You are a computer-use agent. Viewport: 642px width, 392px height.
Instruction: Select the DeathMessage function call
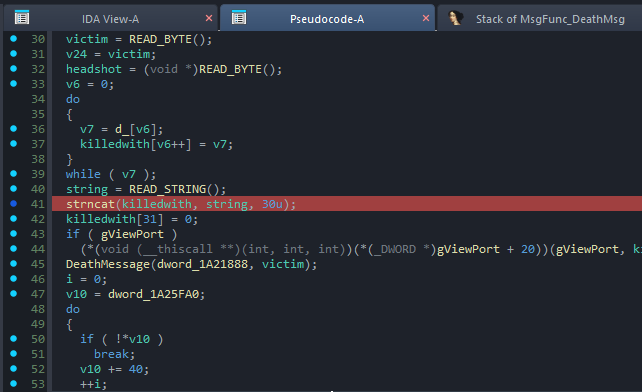108,264
